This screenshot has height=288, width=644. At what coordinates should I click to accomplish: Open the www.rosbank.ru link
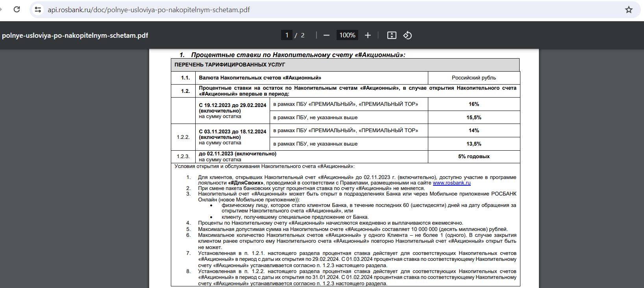pos(452,183)
